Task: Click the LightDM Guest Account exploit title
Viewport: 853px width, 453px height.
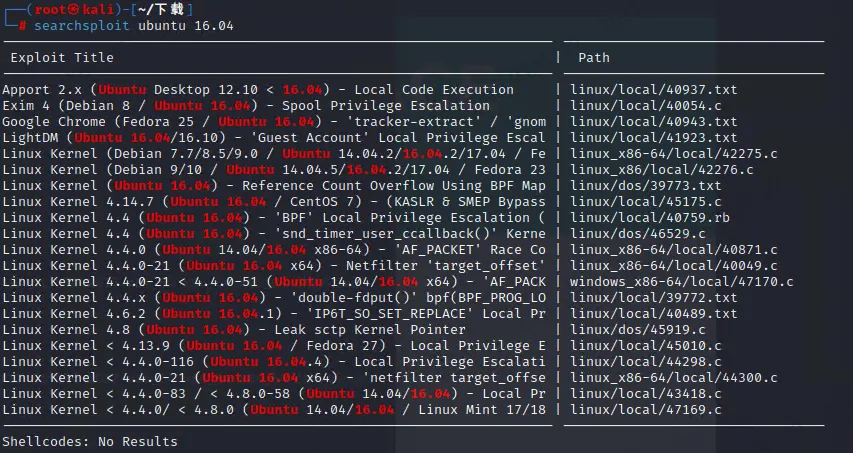Action: tap(274, 138)
